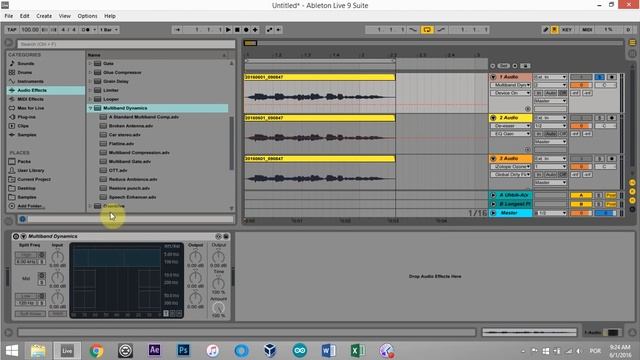Image resolution: width=640 pixels, height=360 pixels.
Task: Click the TAP tempo button
Action: point(12,29)
